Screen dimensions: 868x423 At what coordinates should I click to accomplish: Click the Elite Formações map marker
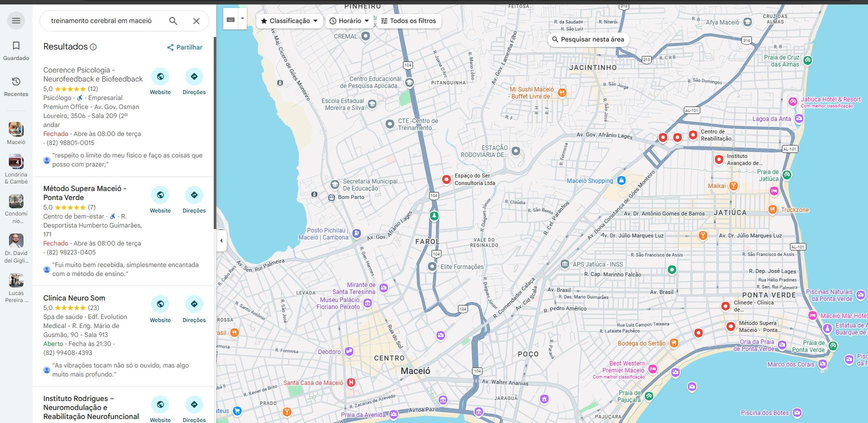[432, 267]
